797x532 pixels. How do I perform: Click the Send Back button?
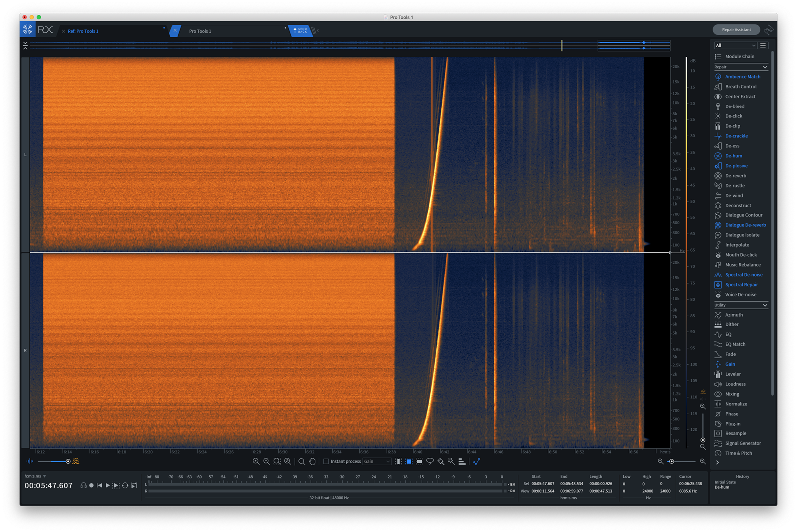point(300,31)
